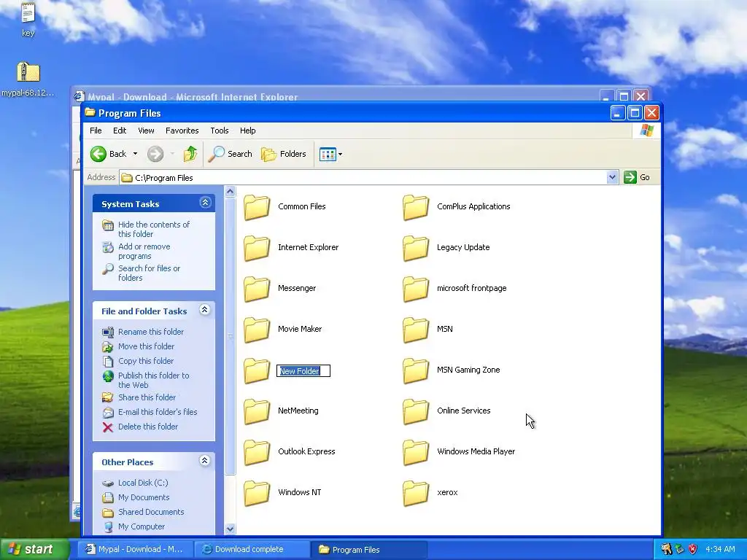Select the MSN folder icon
This screenshot has width=747, height=560.
click(x=416, y=330)
